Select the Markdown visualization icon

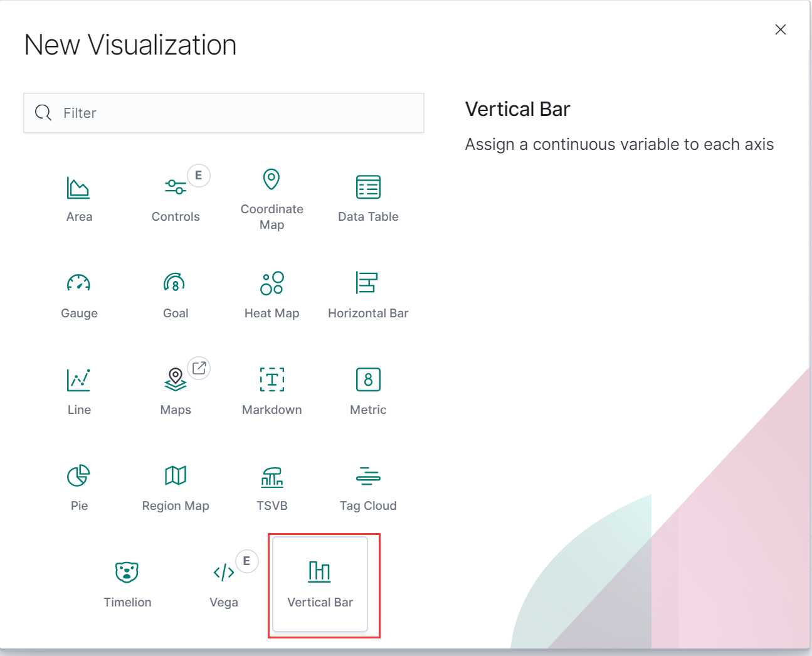point(272,379)
